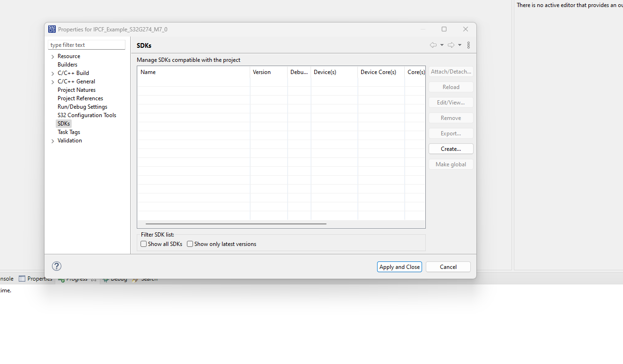623x364 pixels.
Task: Select Run/Debug Settings entry
Action: pos(82,107)
